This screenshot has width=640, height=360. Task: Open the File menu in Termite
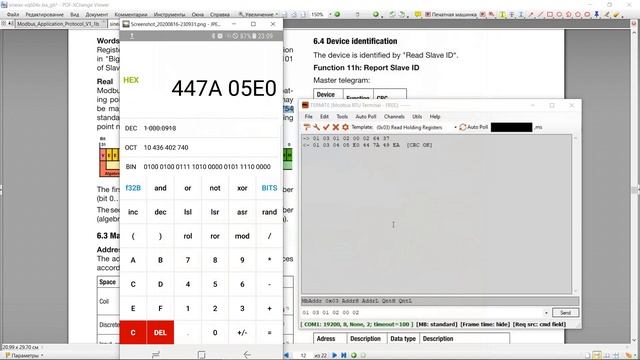[x=309, y=117]
